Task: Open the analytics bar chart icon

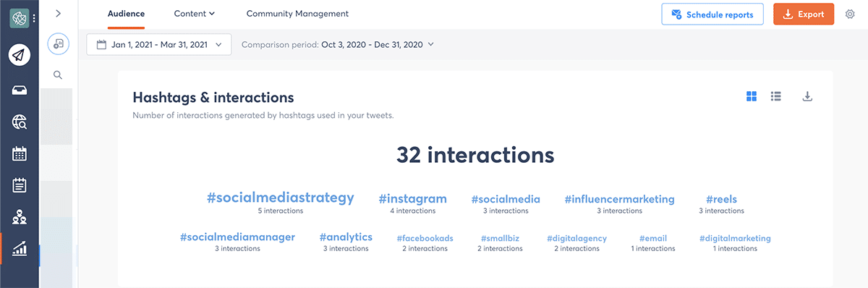Action: point(20,249)
